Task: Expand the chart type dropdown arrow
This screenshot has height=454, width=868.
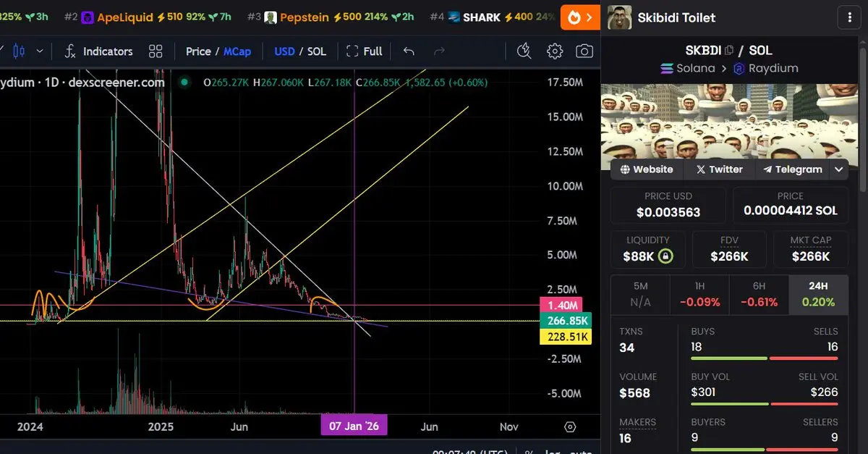Action: point(40,51)
